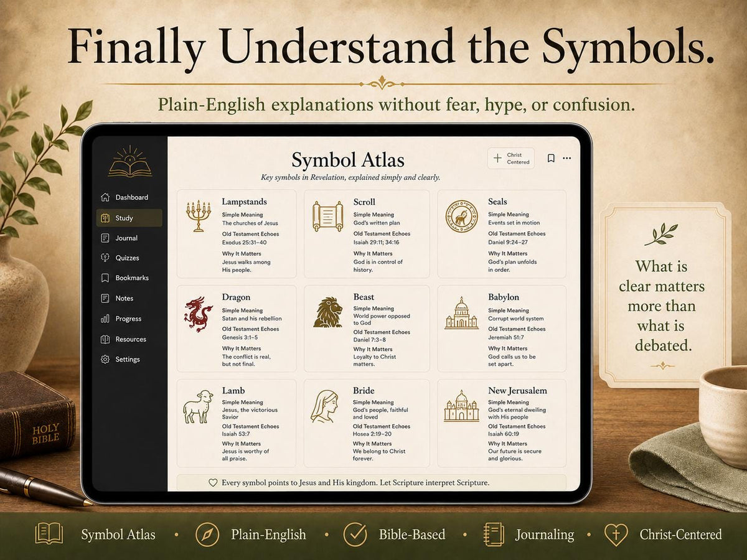The image size is (747, 560).
Task: Open the Seals card title
Action: point(497,202)
